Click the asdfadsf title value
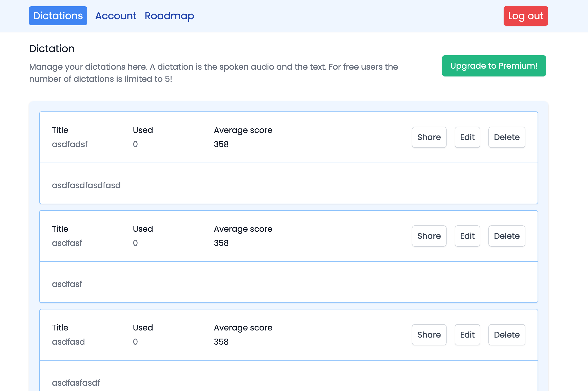This screenshot has height=391, width=588. pyautogui.click(x=70, y=144)
